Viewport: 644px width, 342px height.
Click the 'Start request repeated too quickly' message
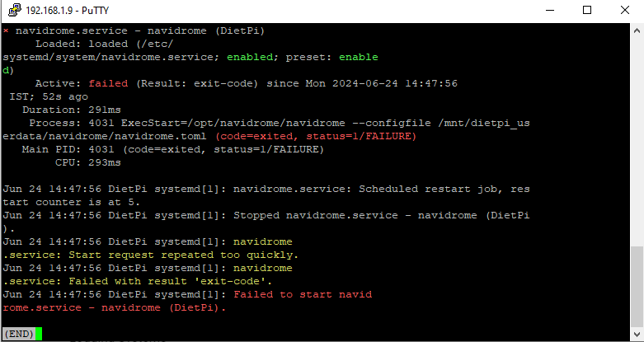pos(184,255)
